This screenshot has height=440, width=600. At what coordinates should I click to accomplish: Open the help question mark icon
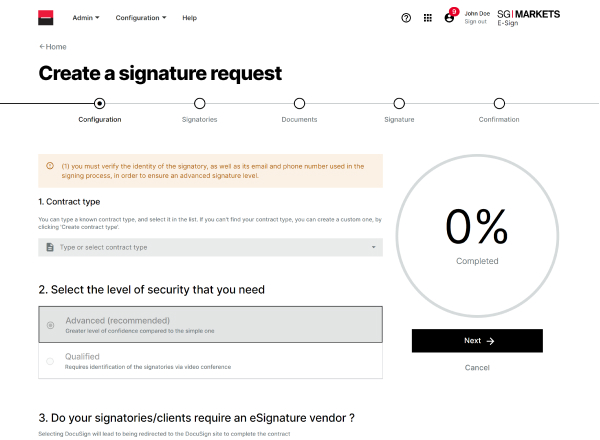click(x=406, y=18)
